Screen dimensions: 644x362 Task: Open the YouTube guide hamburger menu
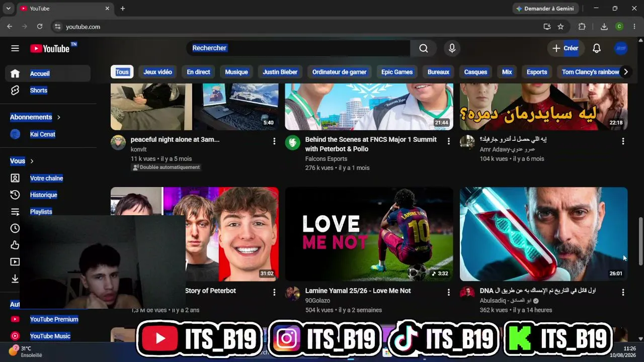15,48
